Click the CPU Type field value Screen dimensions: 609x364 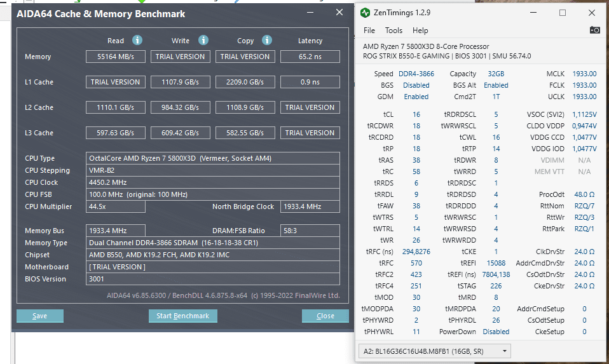pyautogui.click(x=213, y=158)
